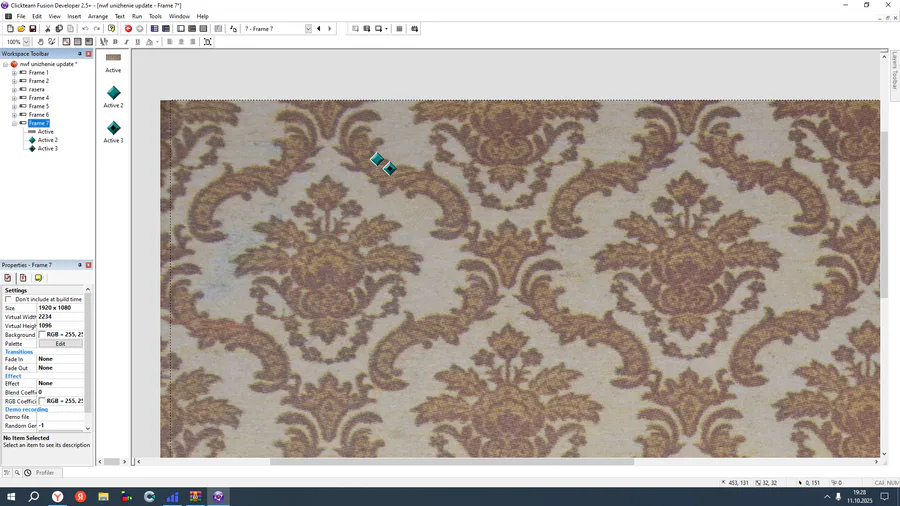Go to previous frame arrow

[319, 29]
